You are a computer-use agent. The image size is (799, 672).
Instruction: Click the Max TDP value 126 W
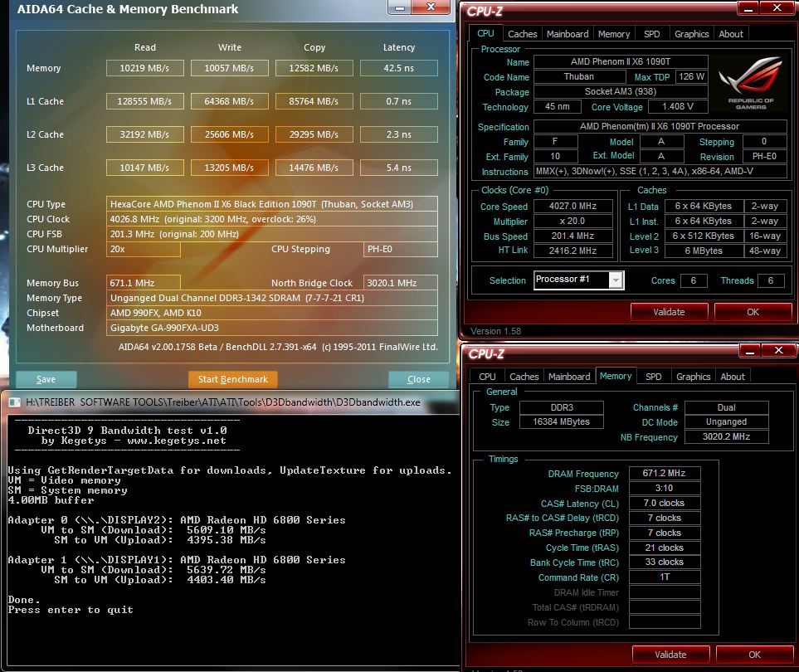(x=691, y=76)
